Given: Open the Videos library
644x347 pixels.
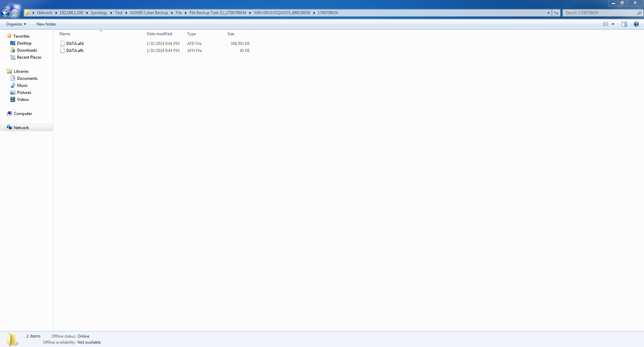Looking at the screenshot, I should [23, 100].
